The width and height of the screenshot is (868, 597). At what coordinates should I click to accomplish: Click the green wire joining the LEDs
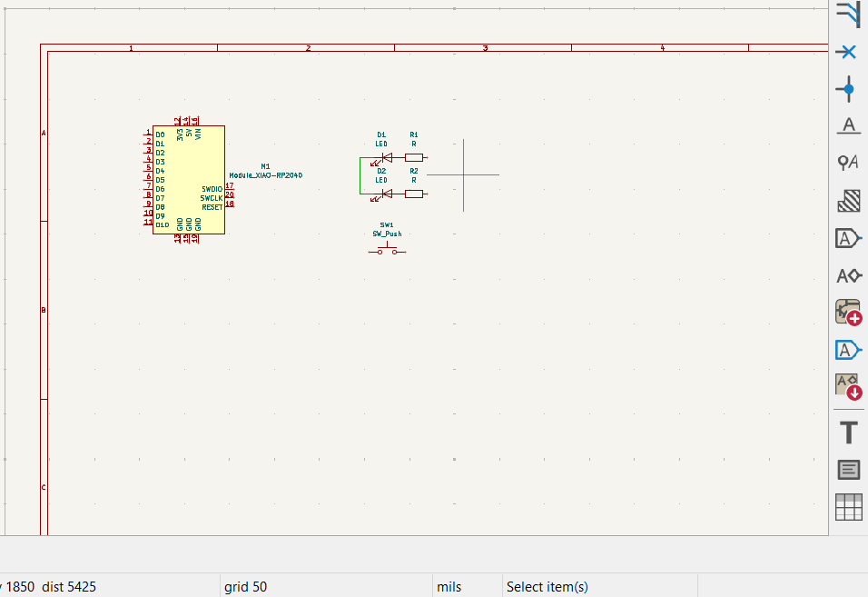[x=360, y=176]
